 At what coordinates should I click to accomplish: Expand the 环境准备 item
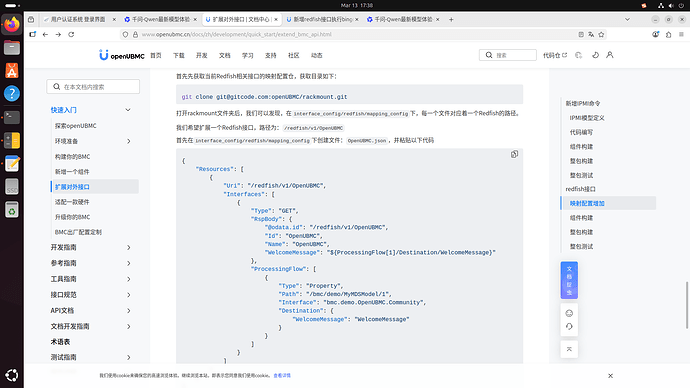point(128,141)
